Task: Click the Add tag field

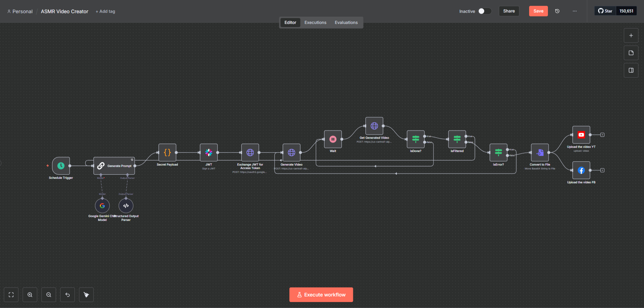Action: tap(105, 11)
